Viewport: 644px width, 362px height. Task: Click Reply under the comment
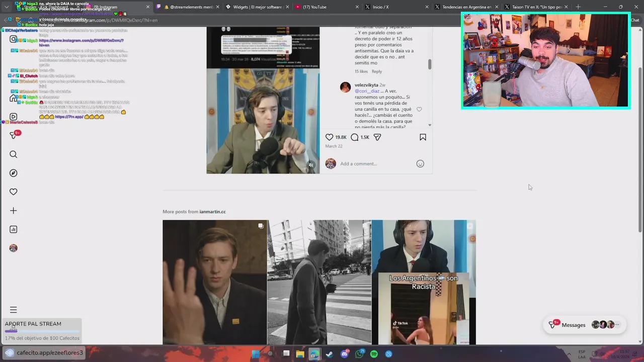click(x=376, y=71)
